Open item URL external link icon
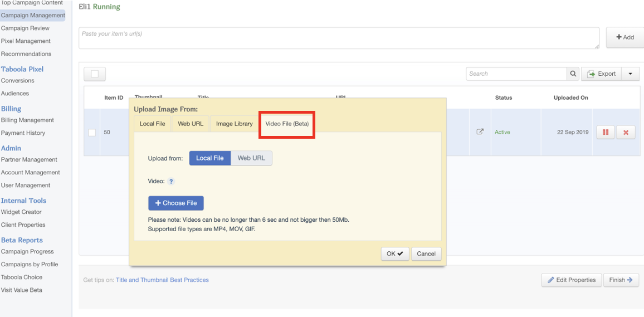This screenshot has height=317, width=644. pyautogui.click(x=480, y=132)
